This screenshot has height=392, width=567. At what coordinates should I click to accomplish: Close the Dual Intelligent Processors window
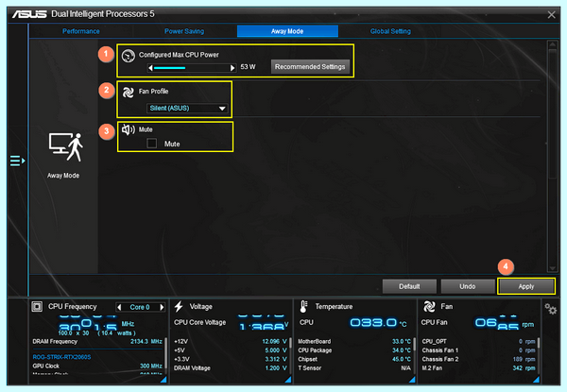[x=552, y=15]
